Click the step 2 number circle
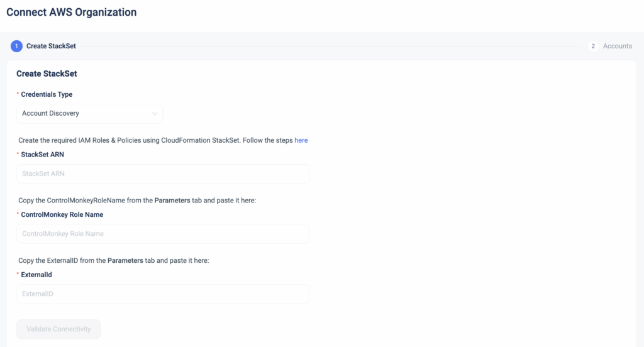This screenshot has height=347, width=644. [592, 46]
